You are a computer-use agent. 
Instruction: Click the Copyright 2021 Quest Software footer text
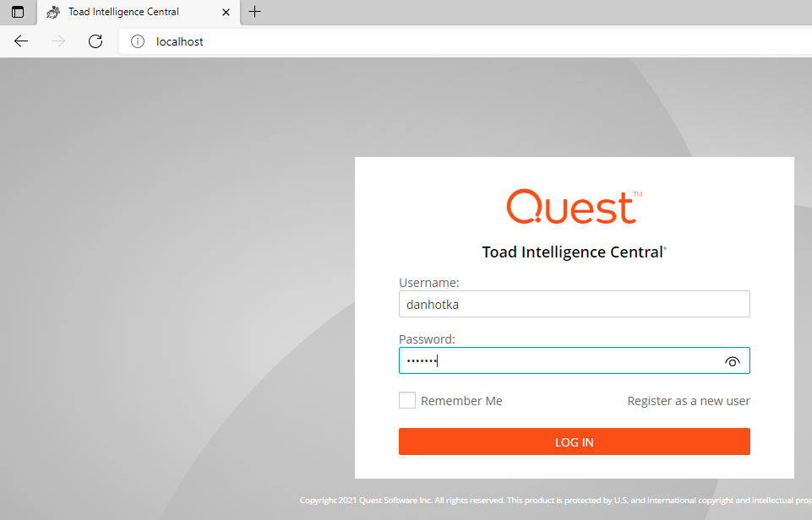pos(556,501)
